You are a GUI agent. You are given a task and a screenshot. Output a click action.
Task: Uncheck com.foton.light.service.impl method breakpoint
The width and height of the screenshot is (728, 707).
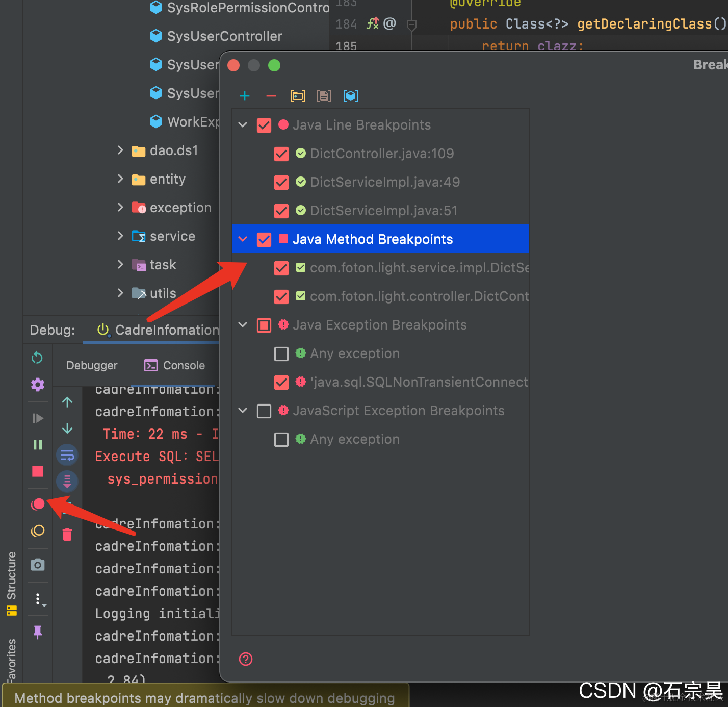point(281,268)
